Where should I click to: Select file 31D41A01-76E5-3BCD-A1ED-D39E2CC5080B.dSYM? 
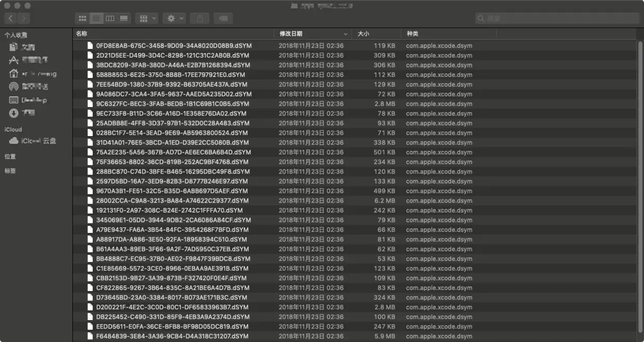click(x=172, y=142)
